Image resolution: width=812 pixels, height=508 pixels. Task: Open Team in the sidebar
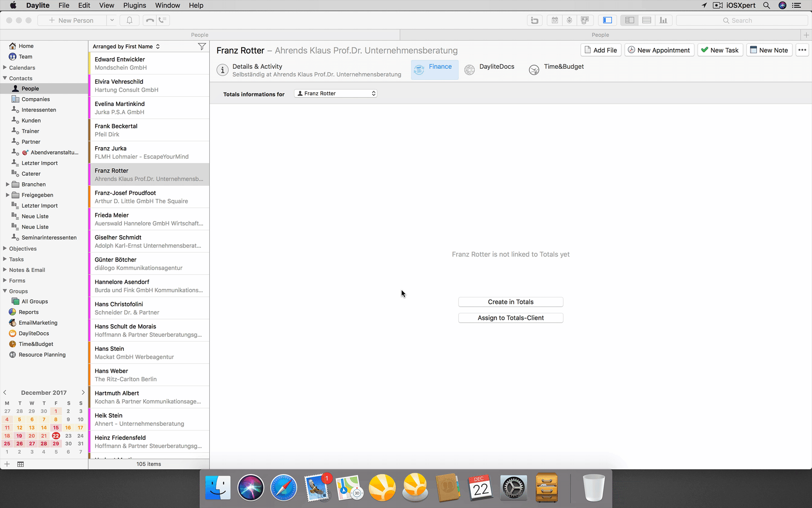pyautogui.click(x=25, y=57)
